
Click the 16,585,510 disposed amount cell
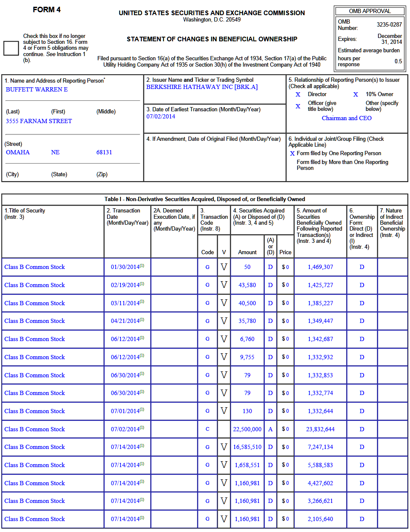point(247,447)
